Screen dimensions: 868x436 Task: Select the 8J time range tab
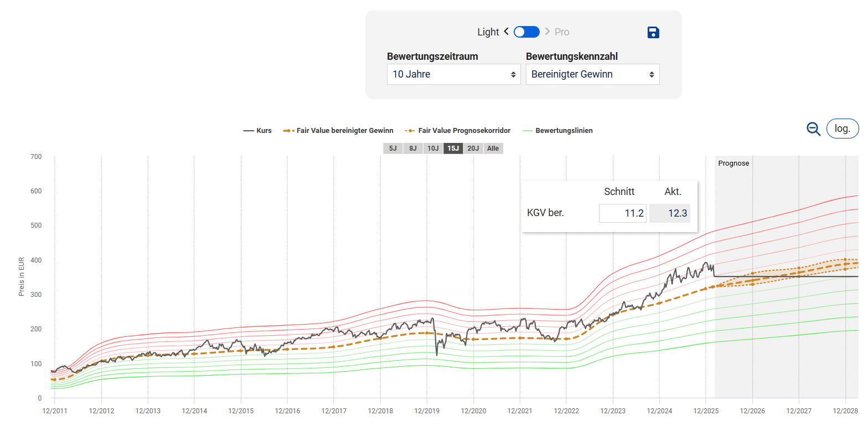point(413,148)
